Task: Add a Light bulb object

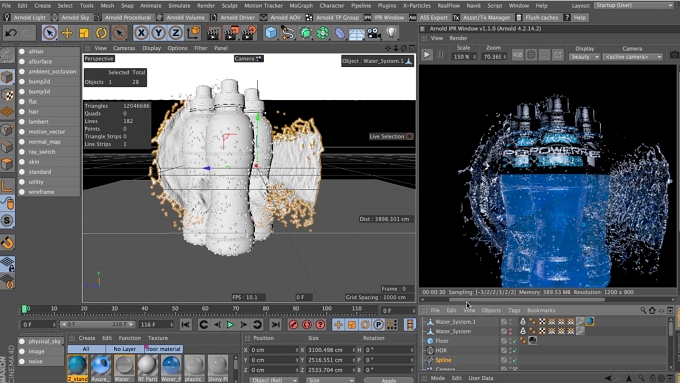Action: click(x=392, y=33)
